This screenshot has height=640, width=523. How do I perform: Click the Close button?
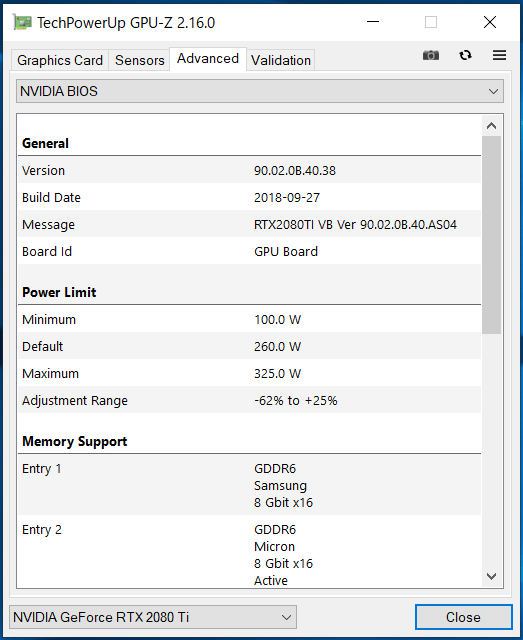click(463, 617)
